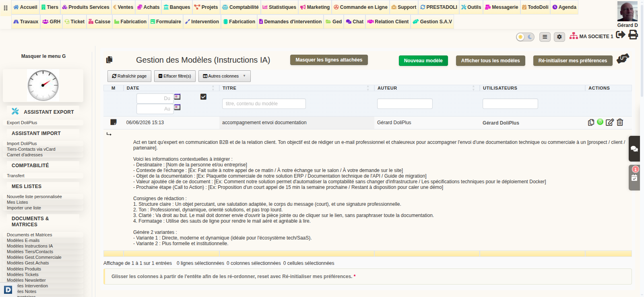Focus the AUTEUR filter input
This screenshot has width=644, height=297.
pyautogui.click(x=405, y=104)
